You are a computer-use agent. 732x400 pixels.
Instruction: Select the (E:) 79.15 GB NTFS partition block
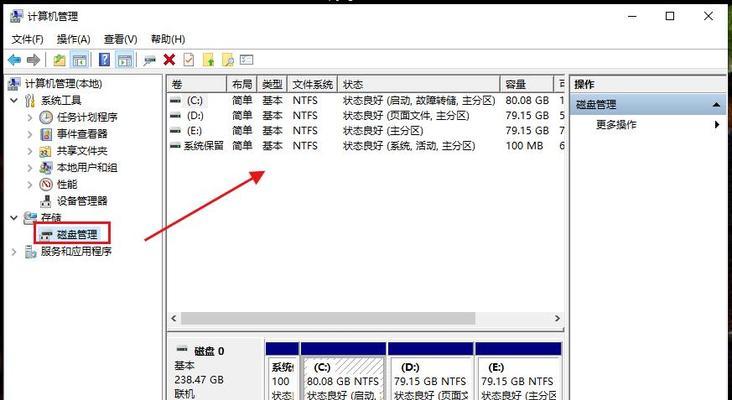click(x=518, y=378)
